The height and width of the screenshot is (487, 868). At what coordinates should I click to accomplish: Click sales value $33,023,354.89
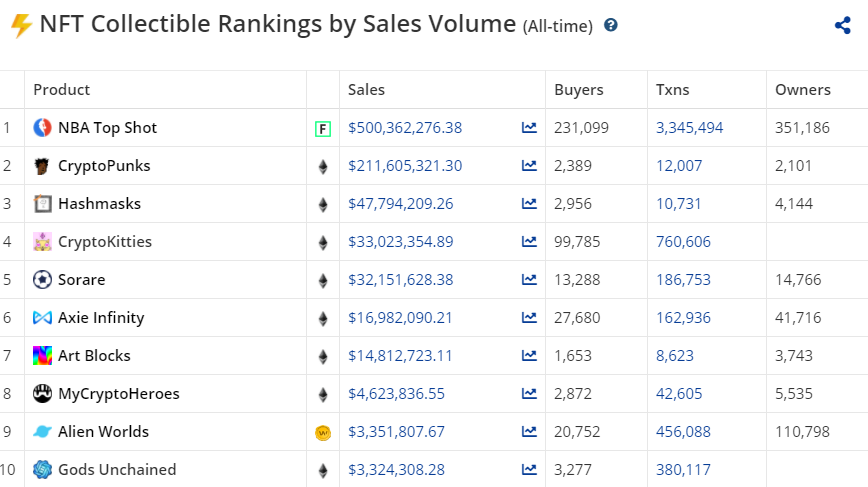pos(400,242)
